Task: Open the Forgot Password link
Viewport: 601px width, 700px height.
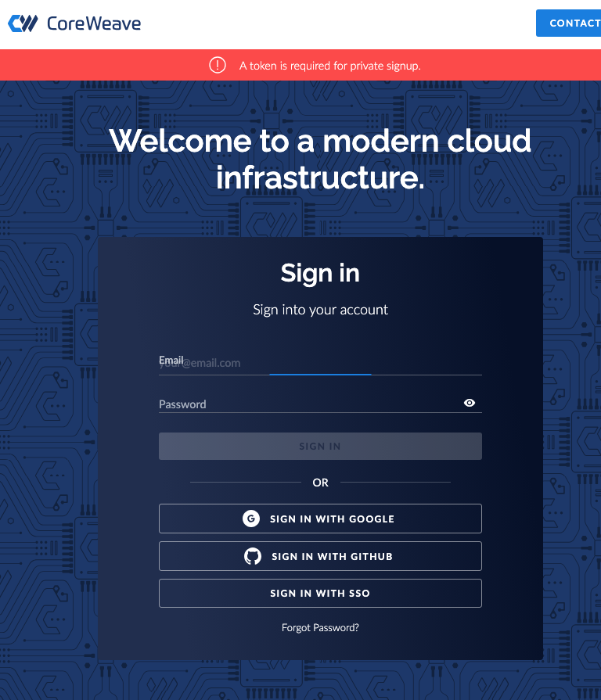Action: click(320, 628)
